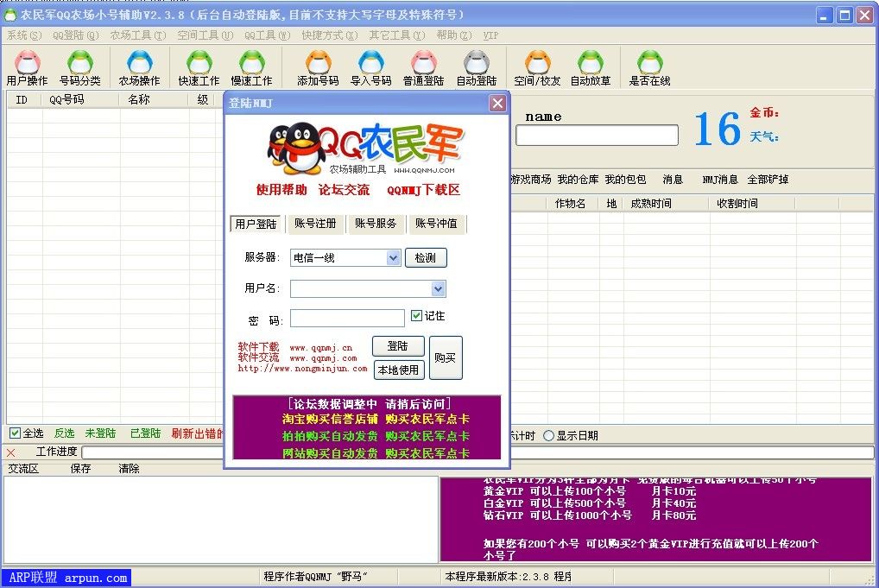Open the 使用帮助 link
879x588 pixels.
281,189
